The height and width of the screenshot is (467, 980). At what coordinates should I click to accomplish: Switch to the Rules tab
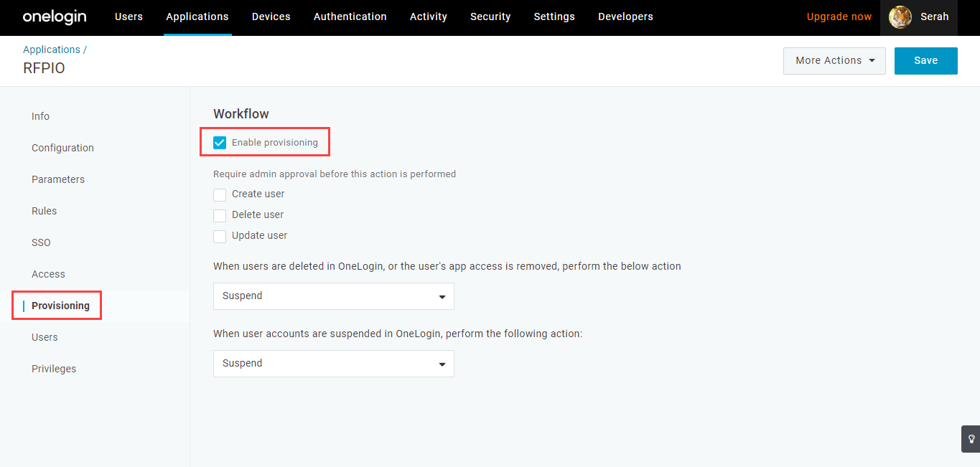44,211
